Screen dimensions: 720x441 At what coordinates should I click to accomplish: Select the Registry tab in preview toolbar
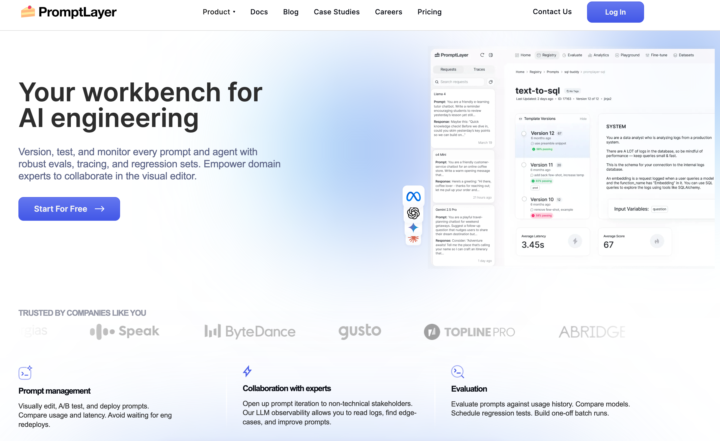(546, 55)
